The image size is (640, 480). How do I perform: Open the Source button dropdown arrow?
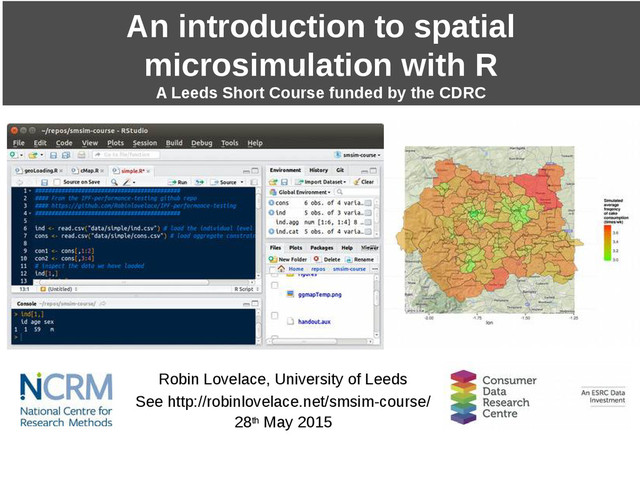click(x=242, y=182)
